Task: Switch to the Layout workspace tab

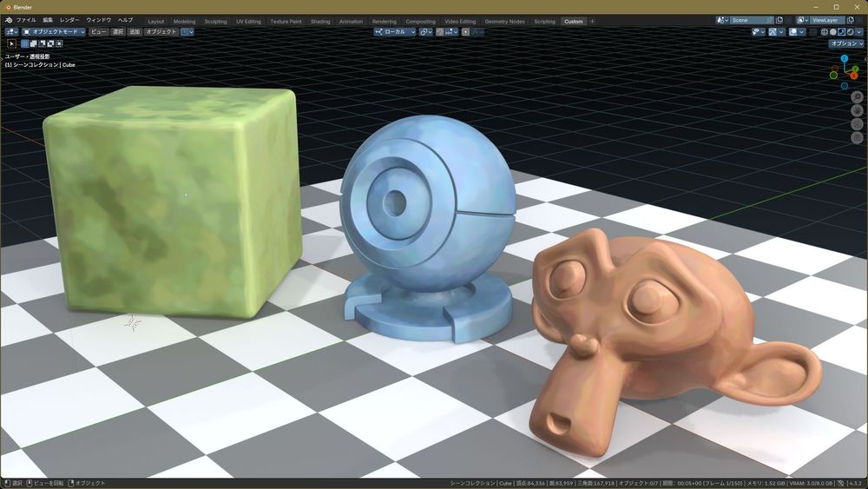Action: pos(156,22)
